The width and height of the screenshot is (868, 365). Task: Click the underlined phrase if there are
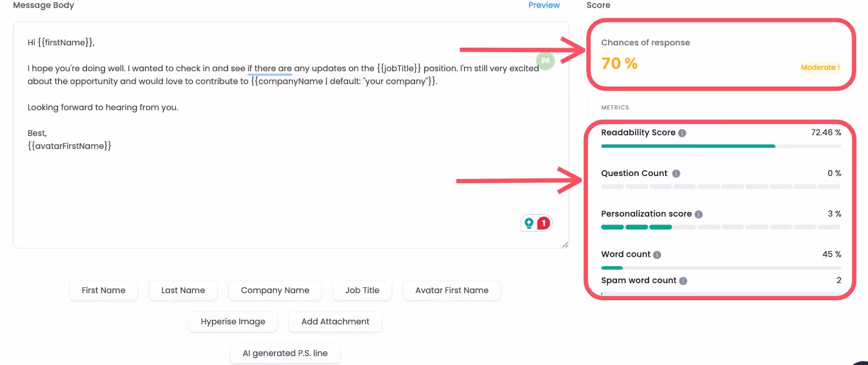tap(270, 68)
